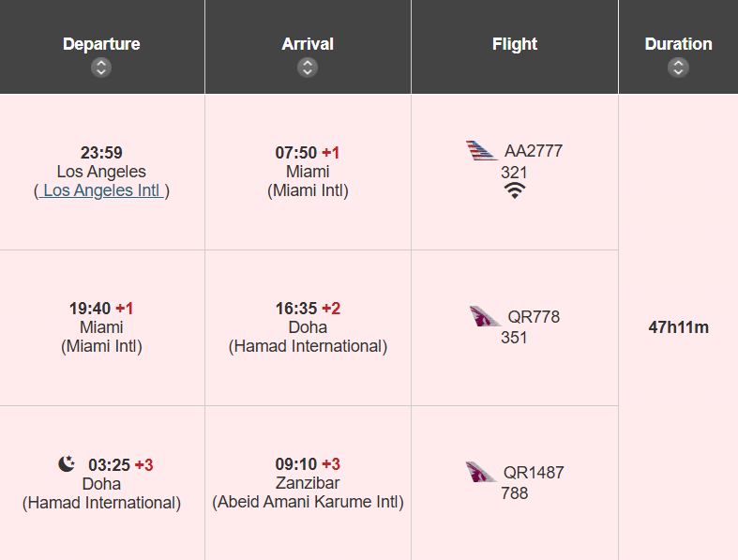Click the Wi-Fi icon under AA2777

click(514, 190)
